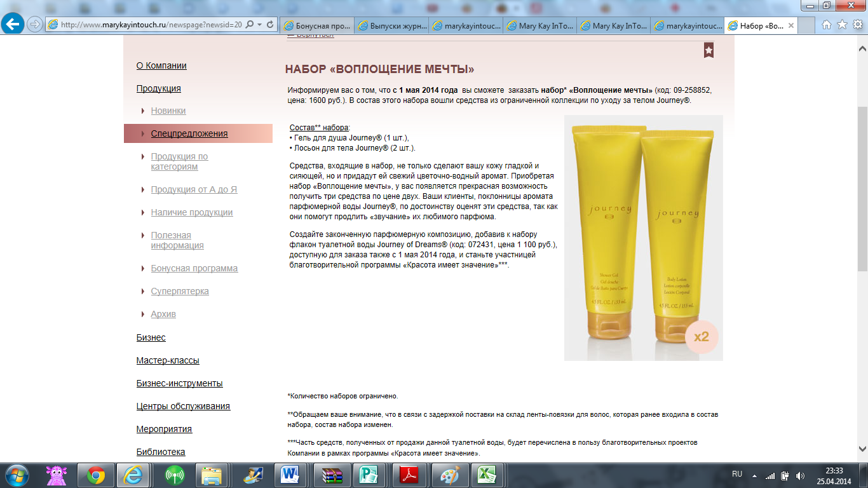Screen dimensions: 868x488
Task: Open Microsoft Word from the taskbar
Action: point(291,475)
